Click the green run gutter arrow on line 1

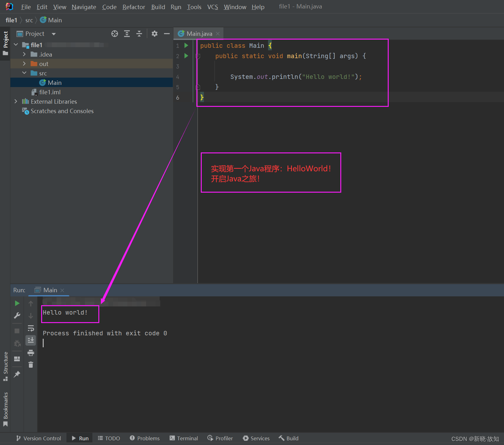click(186, 46)
